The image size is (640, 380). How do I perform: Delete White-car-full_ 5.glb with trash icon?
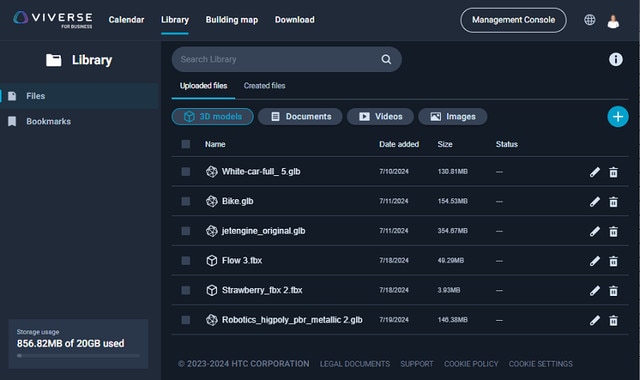613,172
